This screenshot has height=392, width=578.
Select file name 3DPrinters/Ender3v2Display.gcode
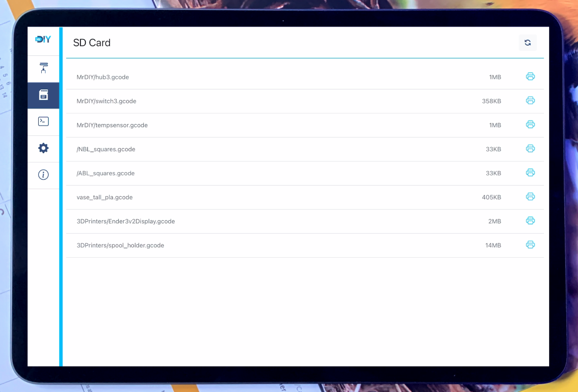(x=126, y=221)
